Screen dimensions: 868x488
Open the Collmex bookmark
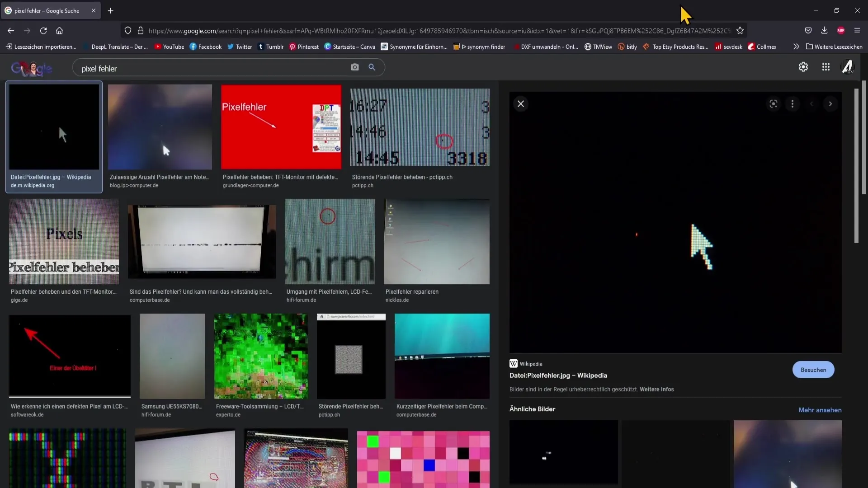pyautogui.click(x=762, y=47)
